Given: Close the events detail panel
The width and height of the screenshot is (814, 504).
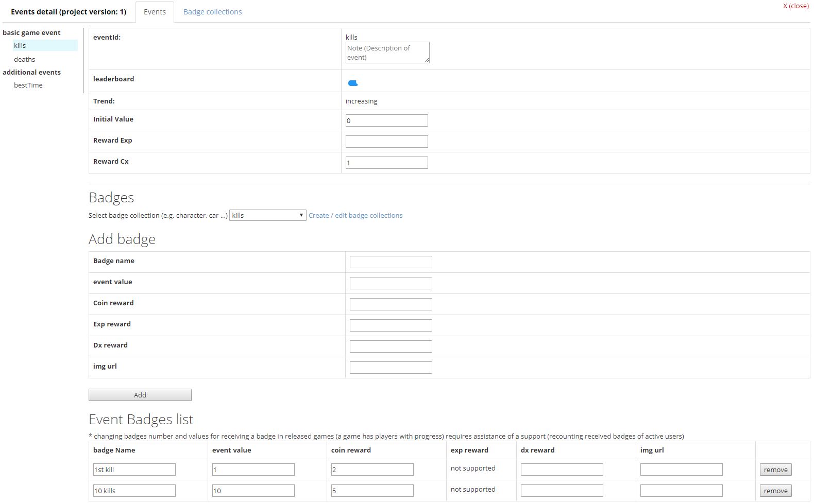Looking at the screenshot, I should pyautogui.click(x=795, y=6).
